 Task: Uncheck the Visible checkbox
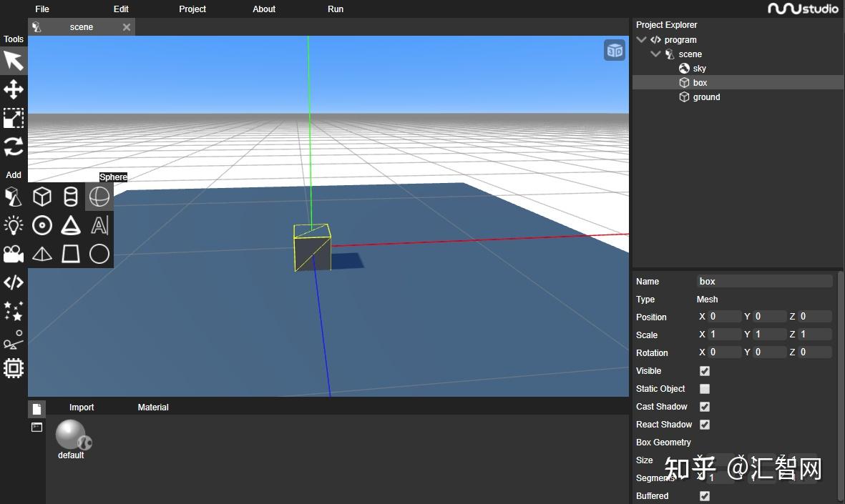coord(705,370)
